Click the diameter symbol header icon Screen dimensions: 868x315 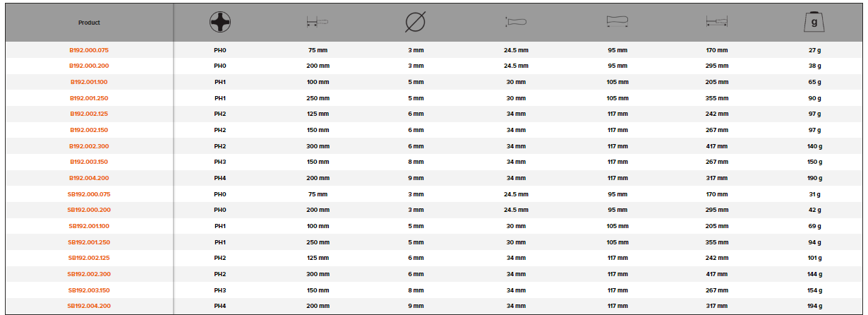point(415,23)
